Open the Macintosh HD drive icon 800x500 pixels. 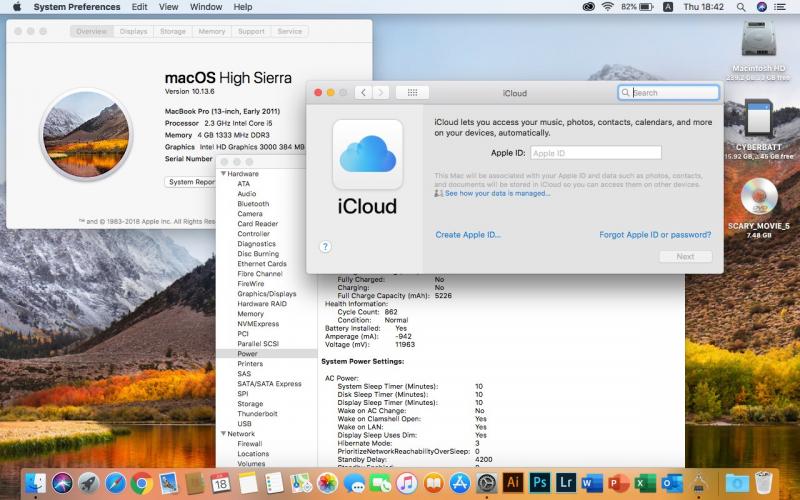(x=759, y=40)
